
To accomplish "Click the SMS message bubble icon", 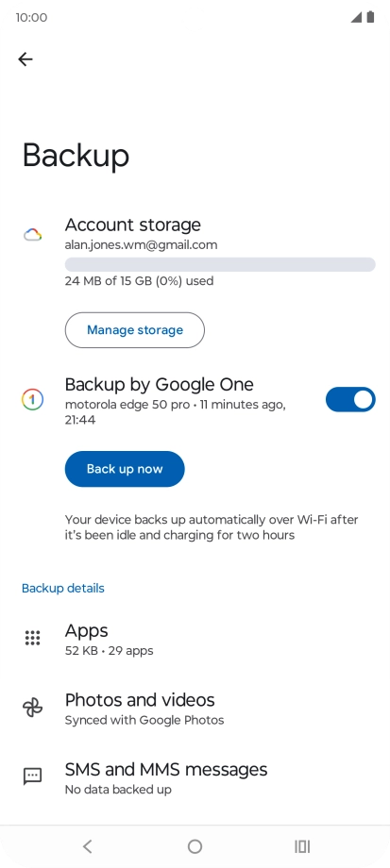I will point(33,776).
